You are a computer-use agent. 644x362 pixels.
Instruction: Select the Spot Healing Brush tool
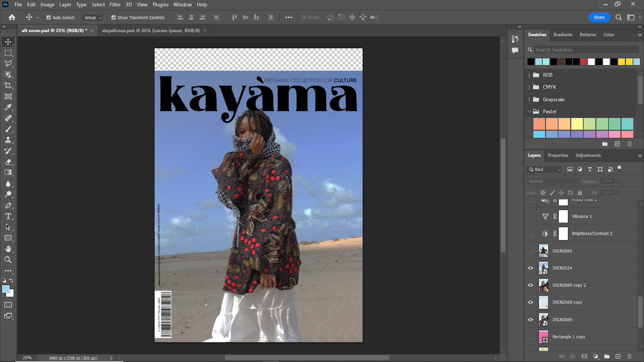pos(8,118)
